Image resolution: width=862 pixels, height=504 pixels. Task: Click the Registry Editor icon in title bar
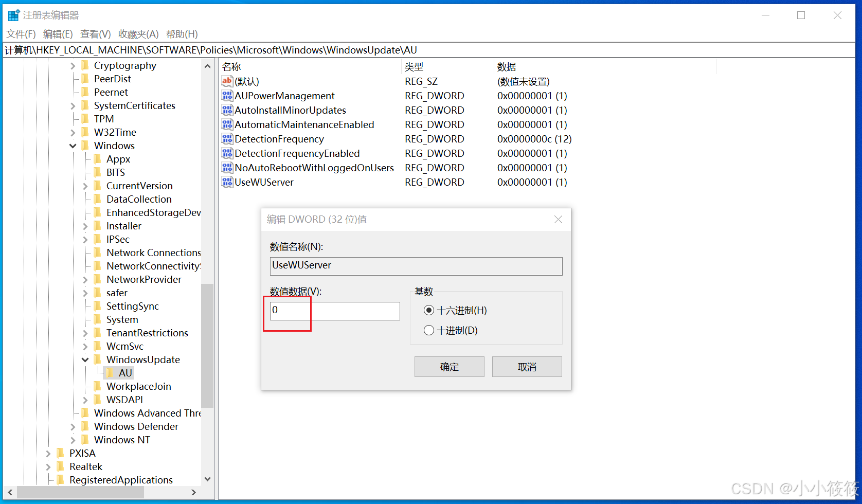coord(13,14)
